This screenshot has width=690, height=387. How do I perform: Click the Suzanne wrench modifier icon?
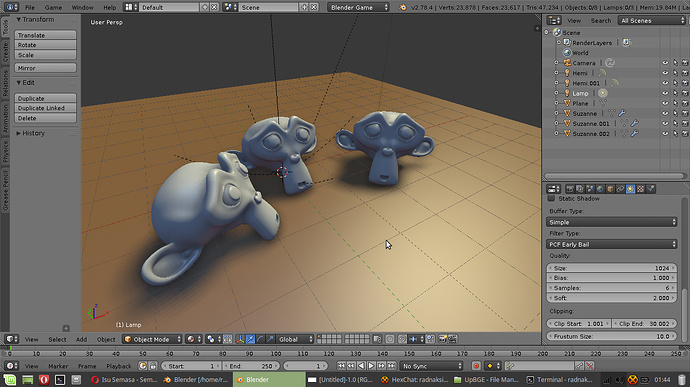[622, 113]
